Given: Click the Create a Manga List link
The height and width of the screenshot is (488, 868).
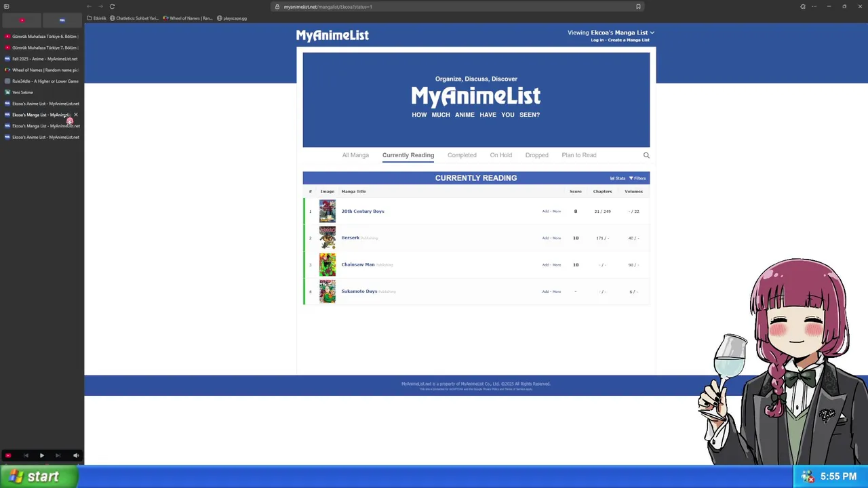Looking at the screenshot, I should pyautogui.click(x=629, y=40).
